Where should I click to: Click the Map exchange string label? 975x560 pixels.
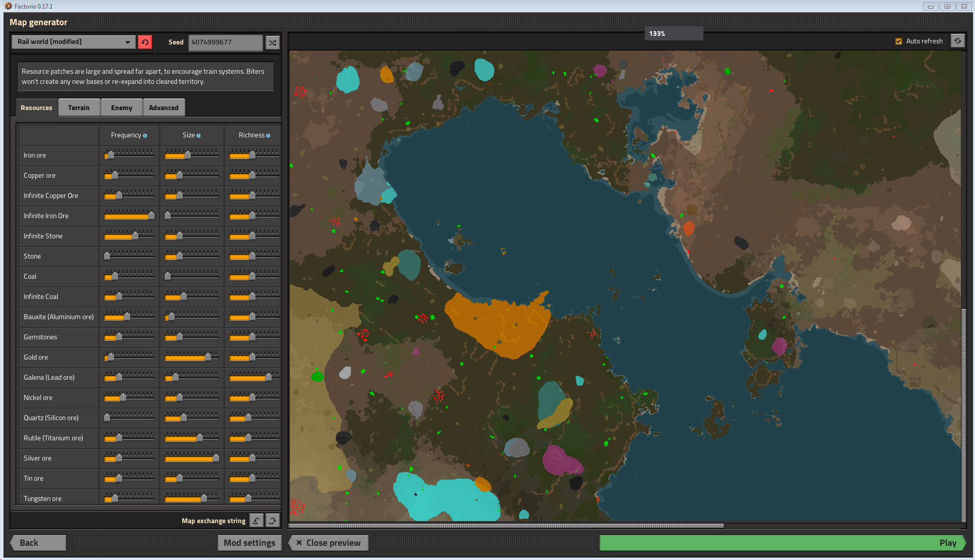214,521
